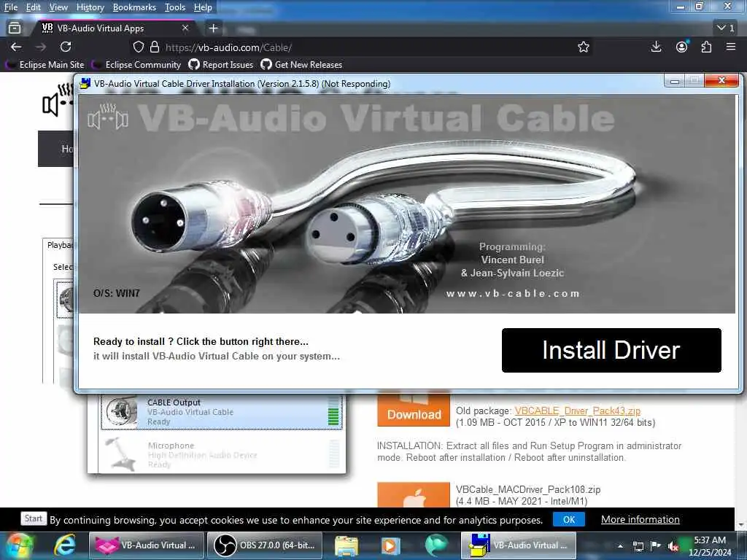The height and width of the screenshot is (560, 747).
Task: Open the Edit menu
Action: pos(33,7)
